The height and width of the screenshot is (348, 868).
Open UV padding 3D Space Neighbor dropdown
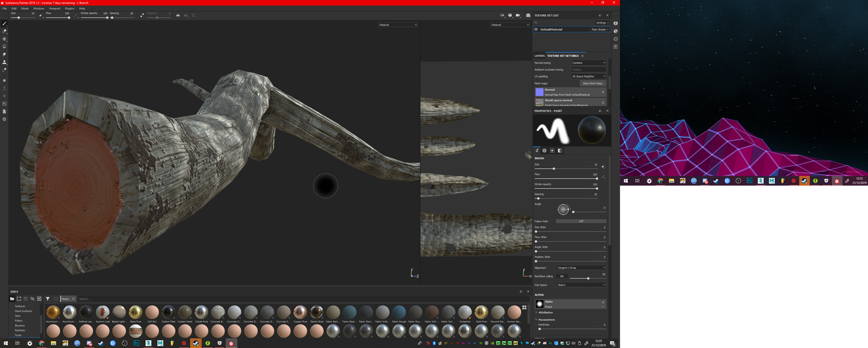pyautogui.click(x=589, y=76)
